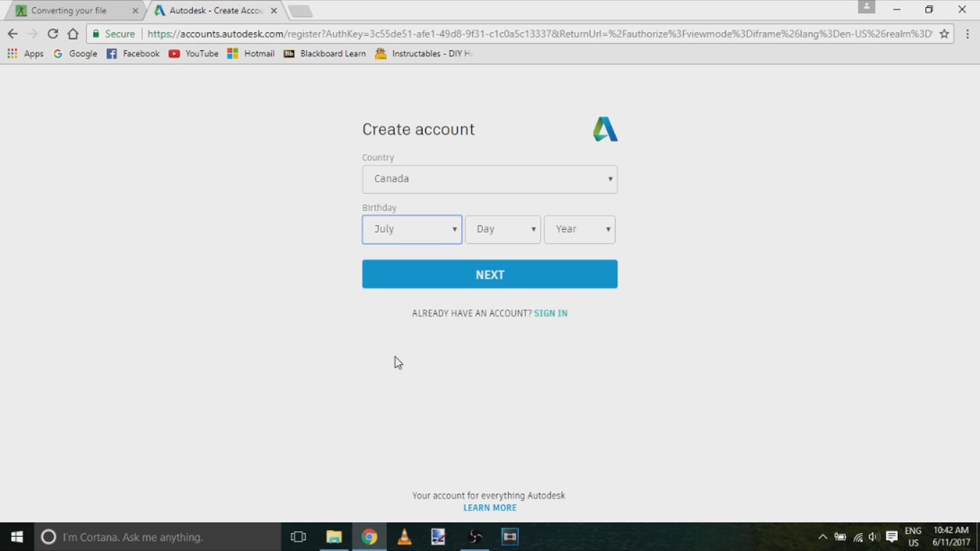Click the browser home icon
The image size is (980, 551).
point(73,34)
